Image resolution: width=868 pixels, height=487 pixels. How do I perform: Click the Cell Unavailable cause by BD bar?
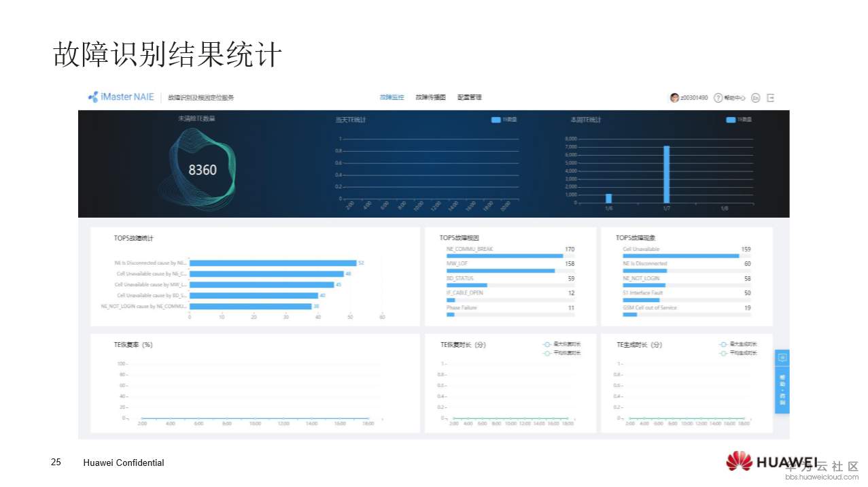coord(254,295)
